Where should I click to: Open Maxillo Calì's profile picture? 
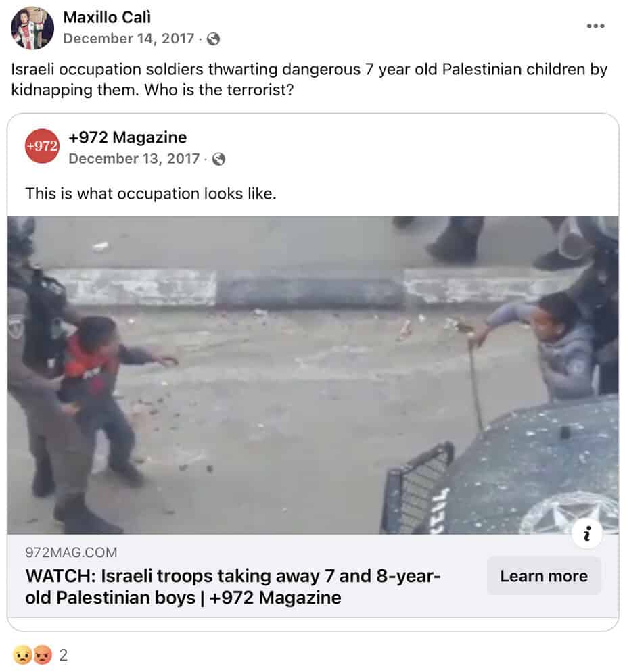coord(32,28)
